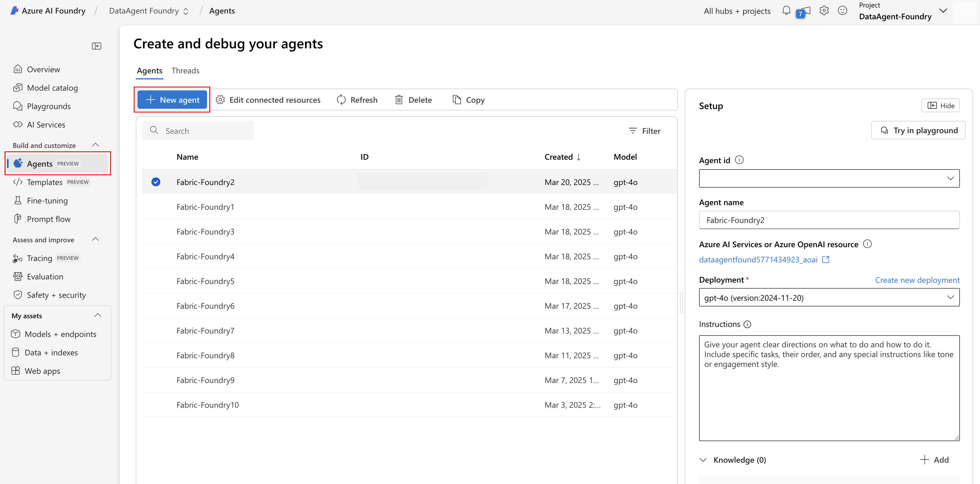Open the Deployment dropdown

[x=829, y=298]
